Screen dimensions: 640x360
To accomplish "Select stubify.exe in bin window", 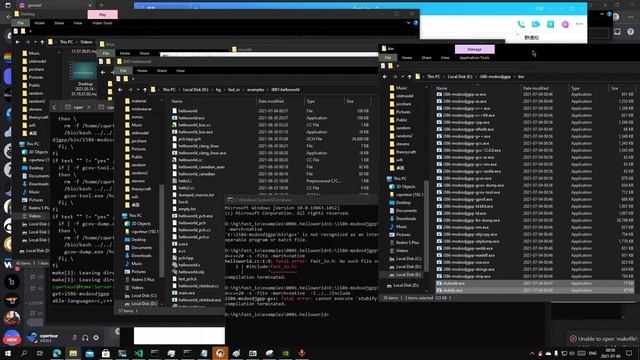I will click(535, 290).
